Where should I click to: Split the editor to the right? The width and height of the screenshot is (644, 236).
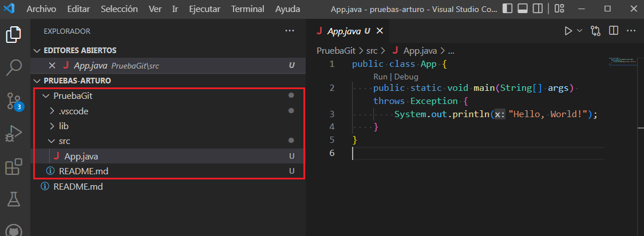[x=614, y=31]
